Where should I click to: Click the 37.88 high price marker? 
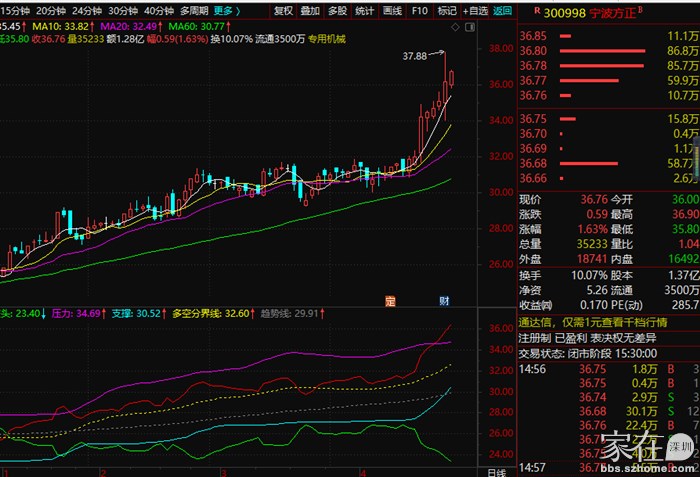pos(414,56)
